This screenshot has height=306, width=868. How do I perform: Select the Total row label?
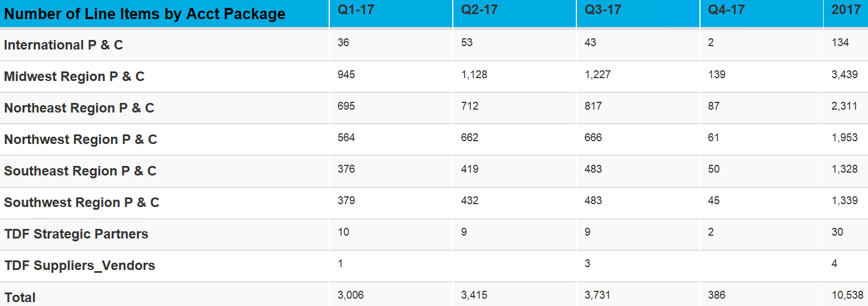[x=20, y=298]
